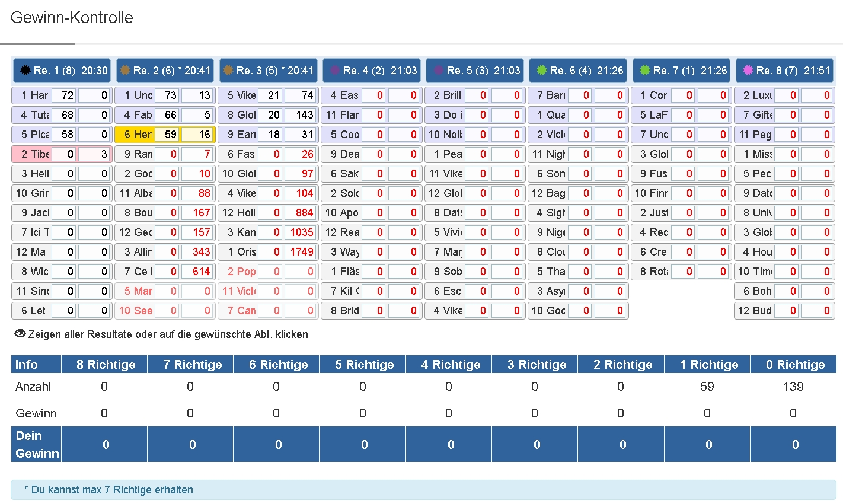Click the 884 value beside '12 Holl'
The height and width of the screenshot is (504, 843).
pos(301,213)
